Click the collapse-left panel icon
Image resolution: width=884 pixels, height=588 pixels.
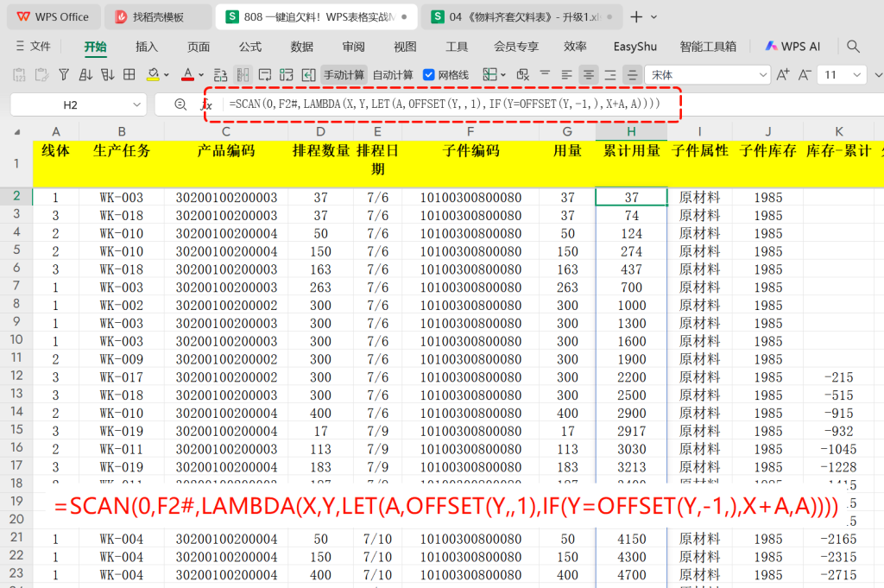(x=308, y=75)
